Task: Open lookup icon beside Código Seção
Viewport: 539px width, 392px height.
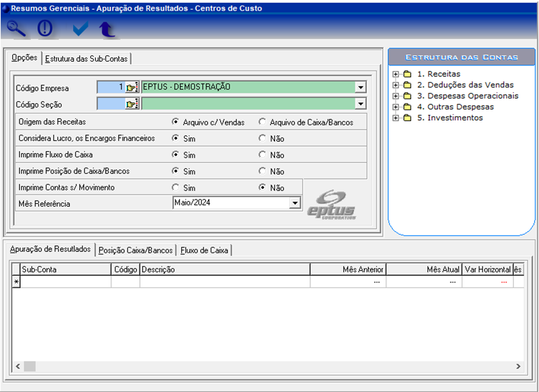Action: click(132, 104)
